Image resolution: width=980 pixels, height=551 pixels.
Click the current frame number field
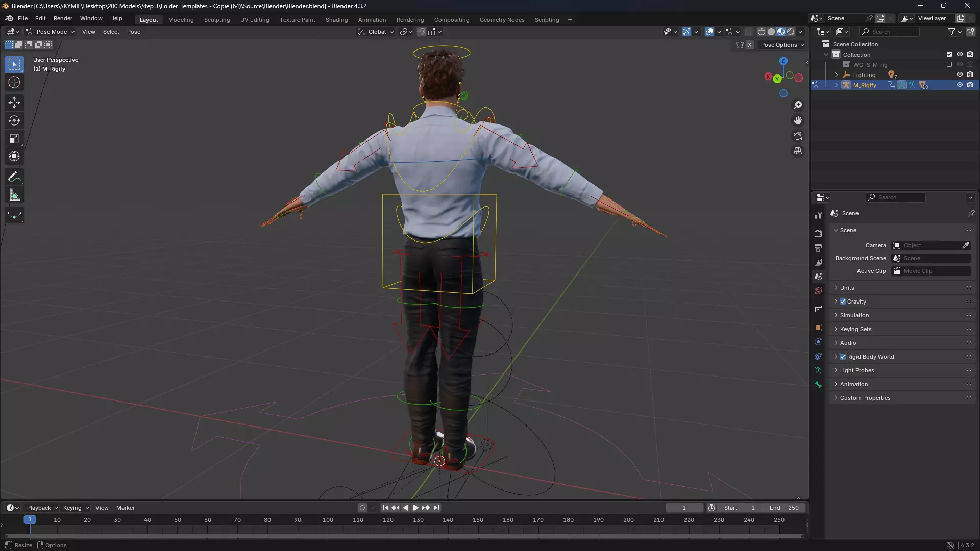point(684,508)
